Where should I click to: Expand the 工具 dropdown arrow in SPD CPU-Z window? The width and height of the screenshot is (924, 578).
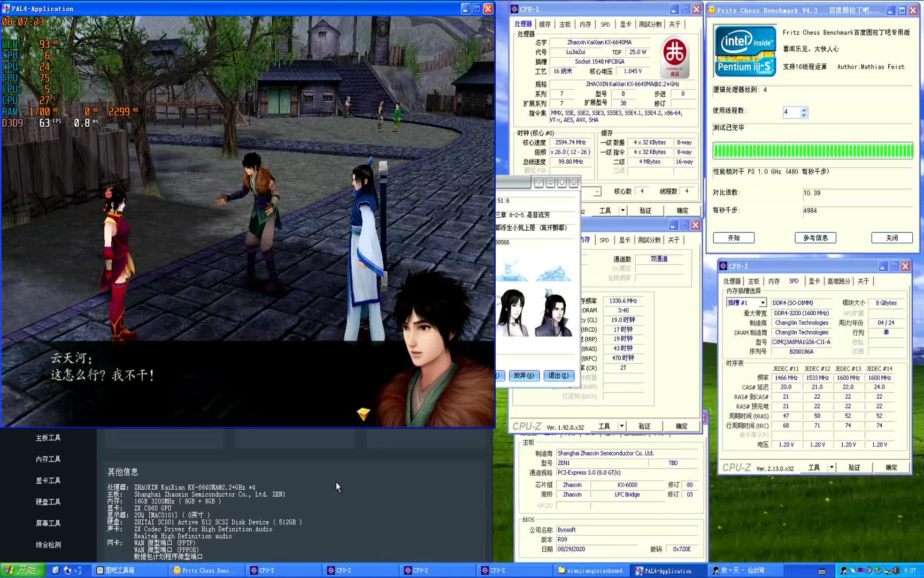click(x=831, y=467)
